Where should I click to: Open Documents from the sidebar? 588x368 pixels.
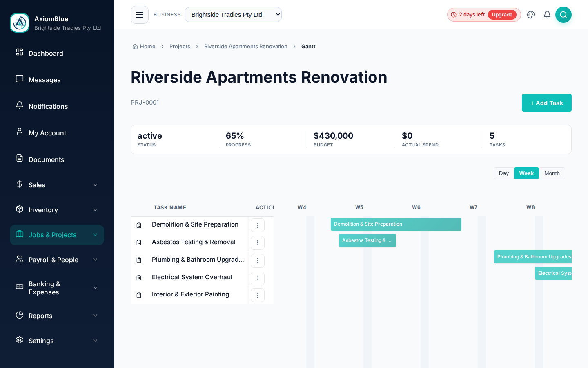coord(46,159)
